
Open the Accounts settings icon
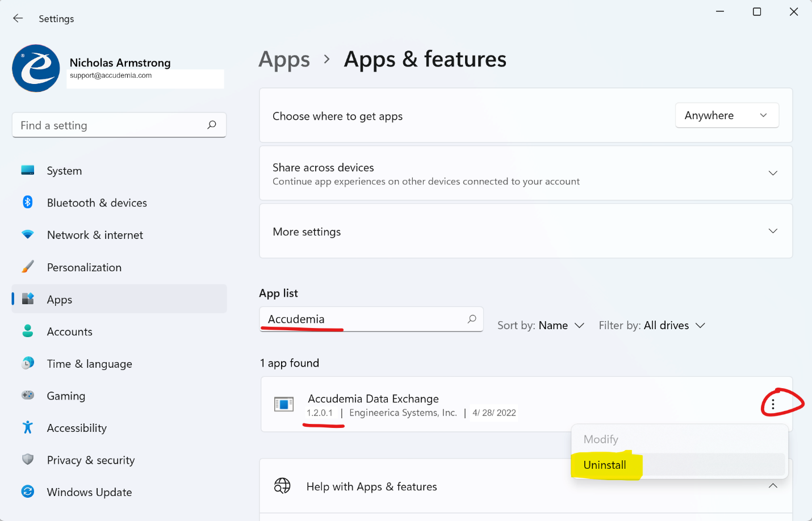tap(27, 331)
